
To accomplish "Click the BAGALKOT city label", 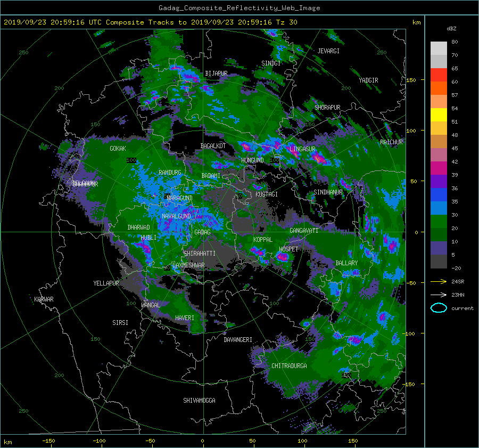I will point(213,146).
